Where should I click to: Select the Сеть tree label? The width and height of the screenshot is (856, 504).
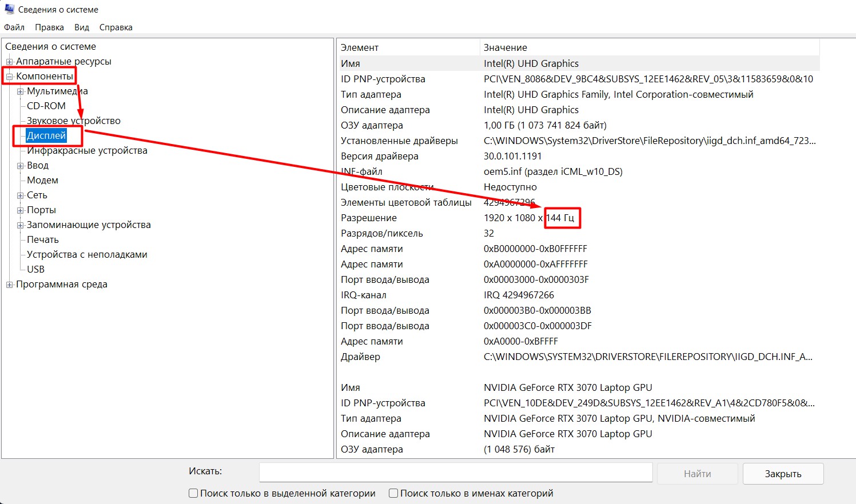coord(37,195)
